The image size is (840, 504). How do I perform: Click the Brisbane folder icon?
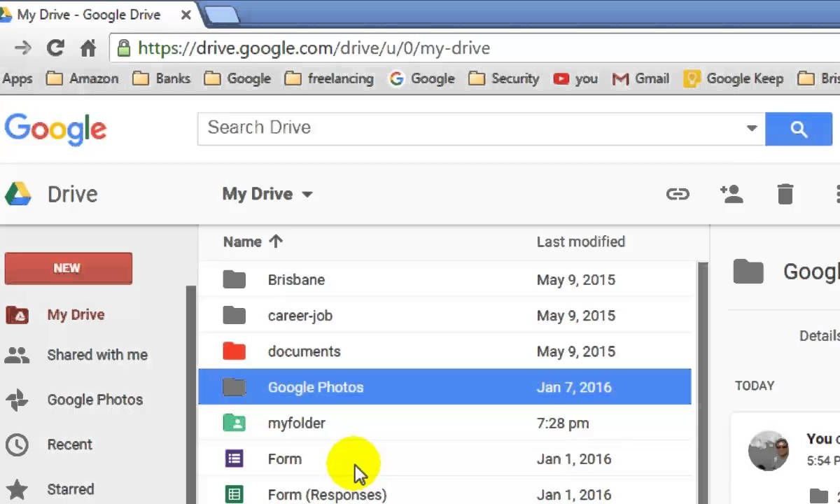[x=234, y=280]
